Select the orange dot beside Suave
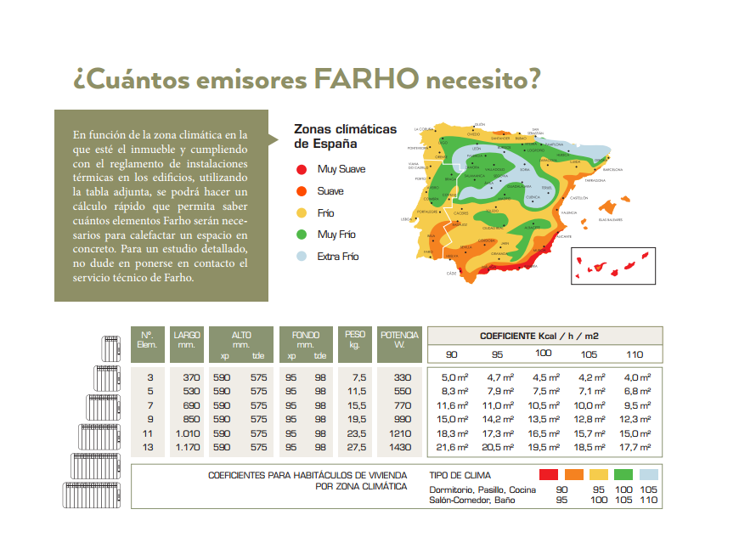The width and height of the screenshot is (739, 560). (x=302, y=191)
